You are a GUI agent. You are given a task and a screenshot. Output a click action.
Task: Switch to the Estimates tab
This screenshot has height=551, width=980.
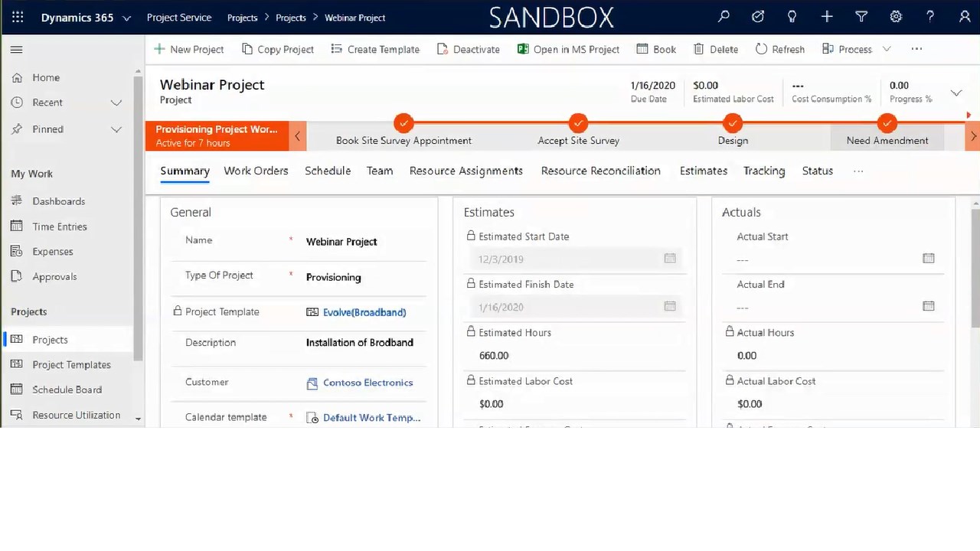click(704, 171)
